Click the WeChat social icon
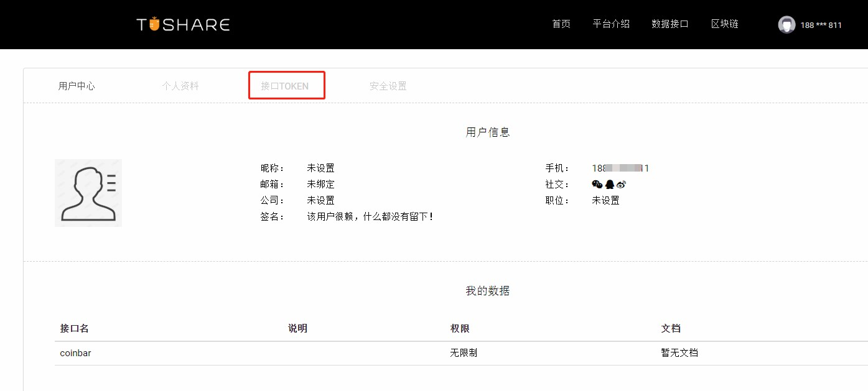Viewport: 868px width, 391px height. click(597, 184)
